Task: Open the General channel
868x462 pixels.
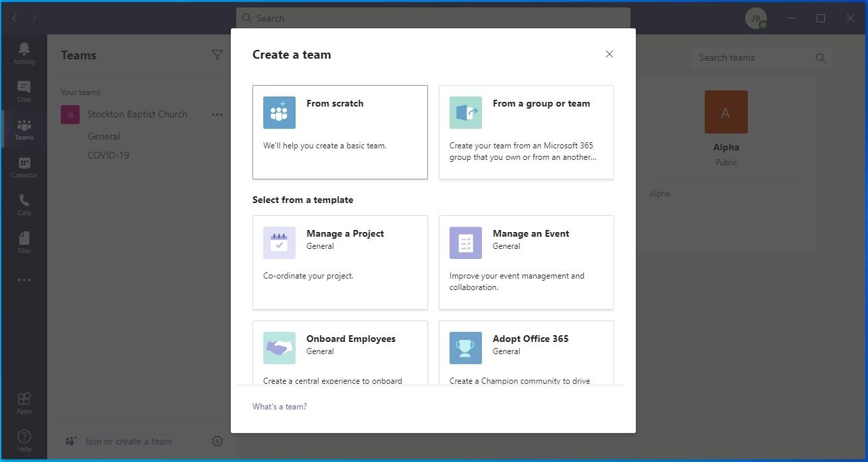Action: [x=104, y=136]
